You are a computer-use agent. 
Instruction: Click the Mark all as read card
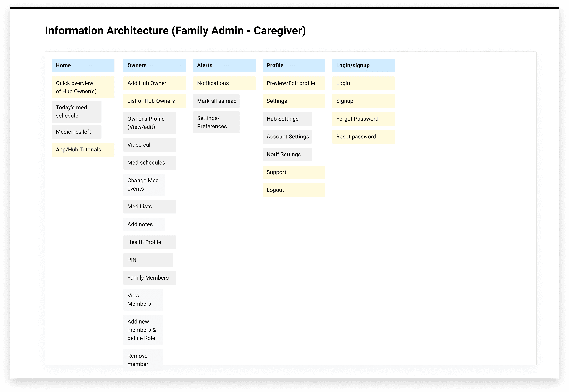point(216,101)
